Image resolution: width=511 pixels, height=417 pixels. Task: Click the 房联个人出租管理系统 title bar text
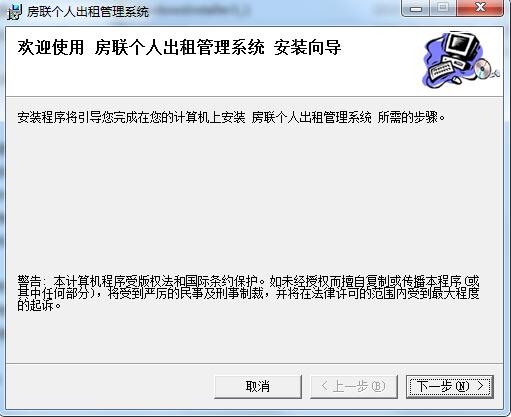[88, 12]
